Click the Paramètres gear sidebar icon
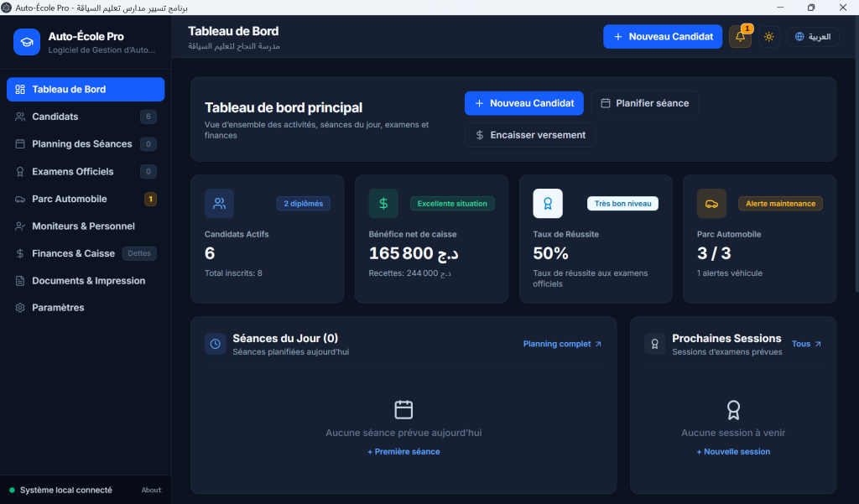The image size is (859, 504). coord(20,307)
